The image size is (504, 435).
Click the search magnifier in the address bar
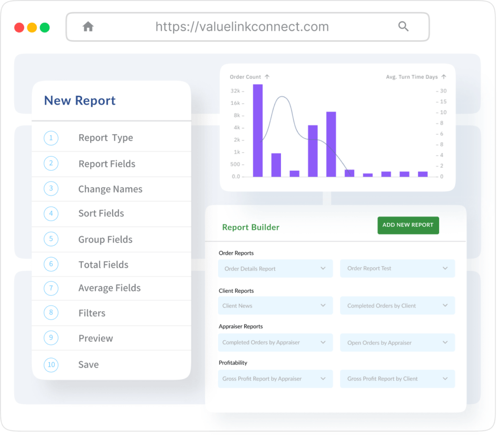click(404, 27)
